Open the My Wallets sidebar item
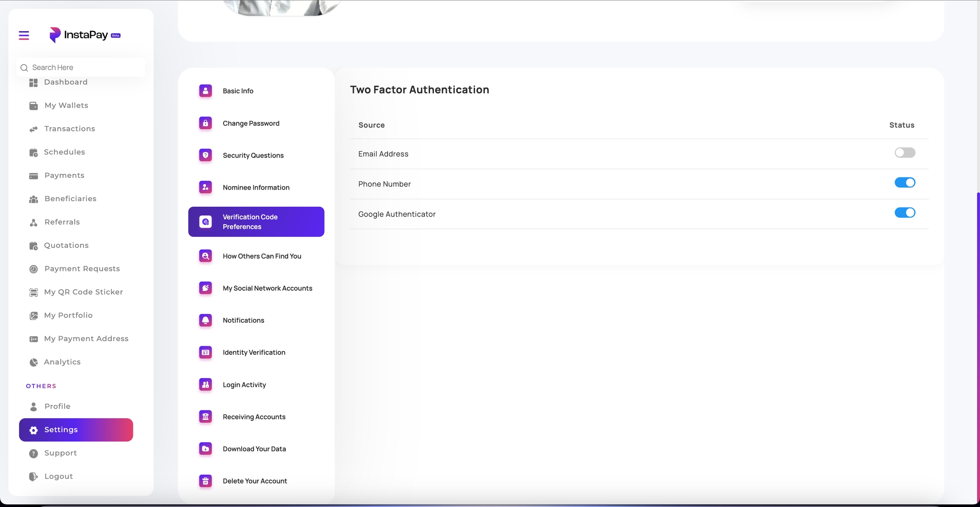The height and width of the screenshot is (507, 980). click(66, 105)
